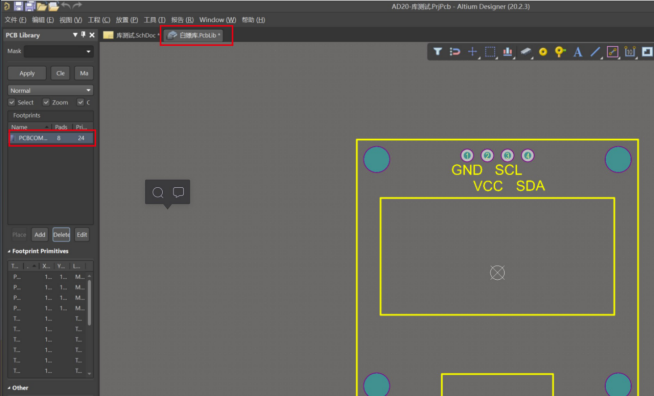Open the Window menu
This screenshot has width=654, height=396.
(217, 20)
